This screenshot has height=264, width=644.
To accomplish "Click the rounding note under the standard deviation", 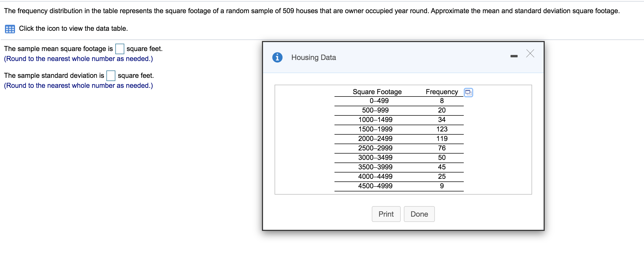I will pos(78,85).
